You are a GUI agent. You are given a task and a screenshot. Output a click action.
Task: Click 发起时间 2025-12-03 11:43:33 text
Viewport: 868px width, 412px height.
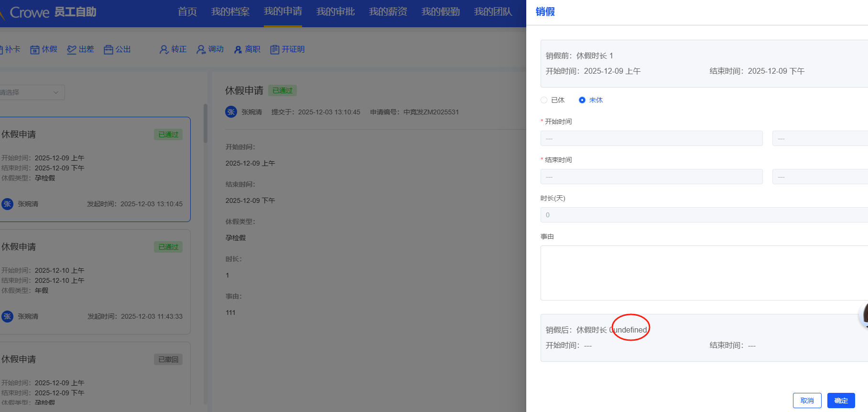pos(135,316)
